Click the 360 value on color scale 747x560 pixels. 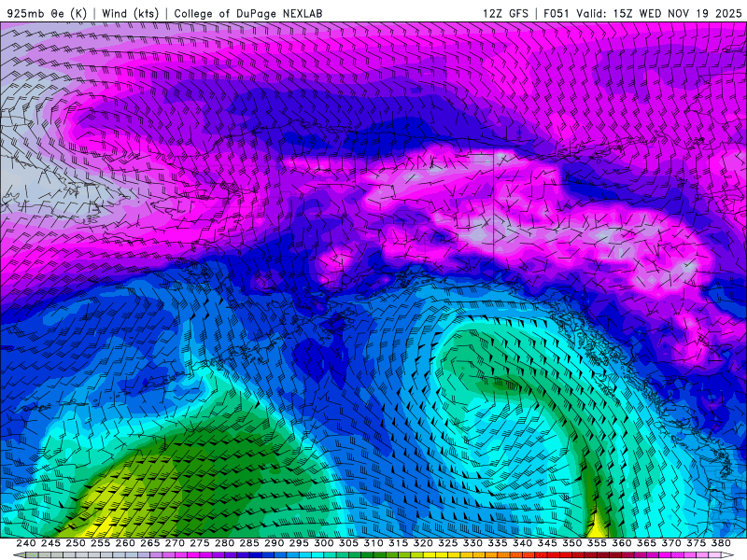click(x=621, y=543)
